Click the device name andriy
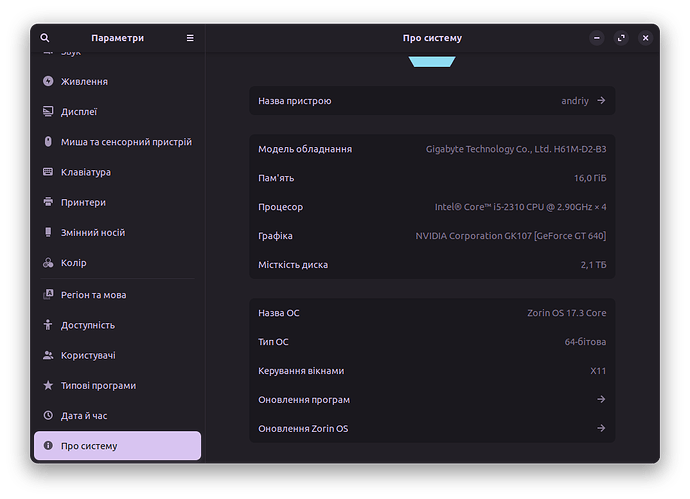The height and width of the screenshot is (499, 690). click(x=576, y=101)
